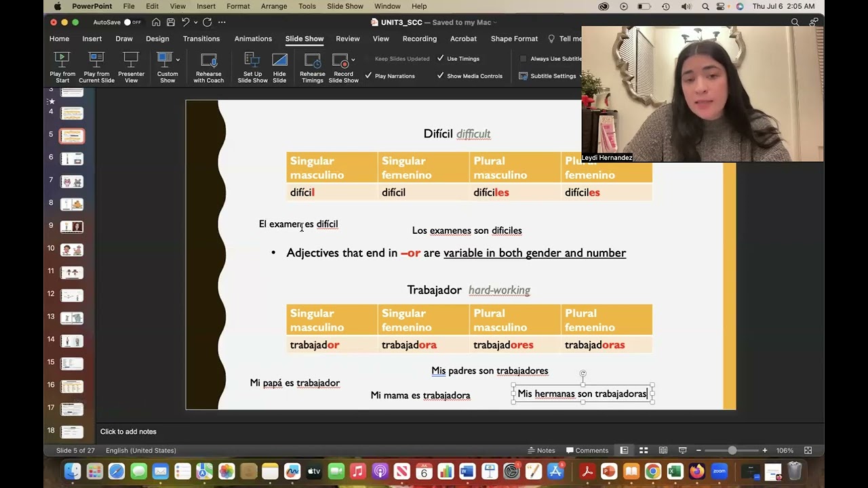868x488 pixels.
Task: Open the Shape Format tab
Action: pos(514,39)
